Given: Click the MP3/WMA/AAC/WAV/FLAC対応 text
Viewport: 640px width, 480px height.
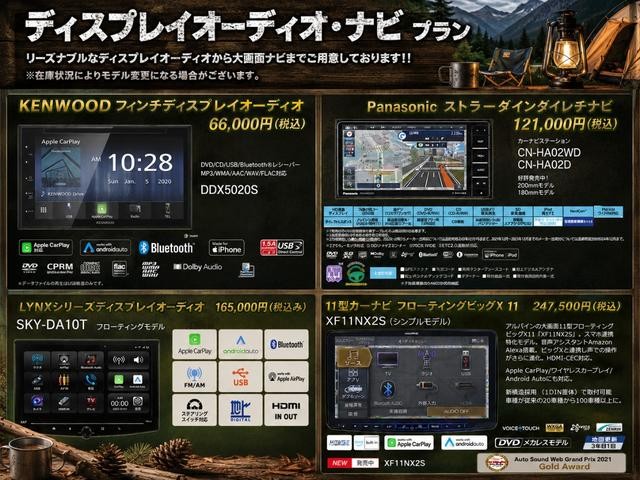Looking at the screenshot, I should tap(243, 173).
